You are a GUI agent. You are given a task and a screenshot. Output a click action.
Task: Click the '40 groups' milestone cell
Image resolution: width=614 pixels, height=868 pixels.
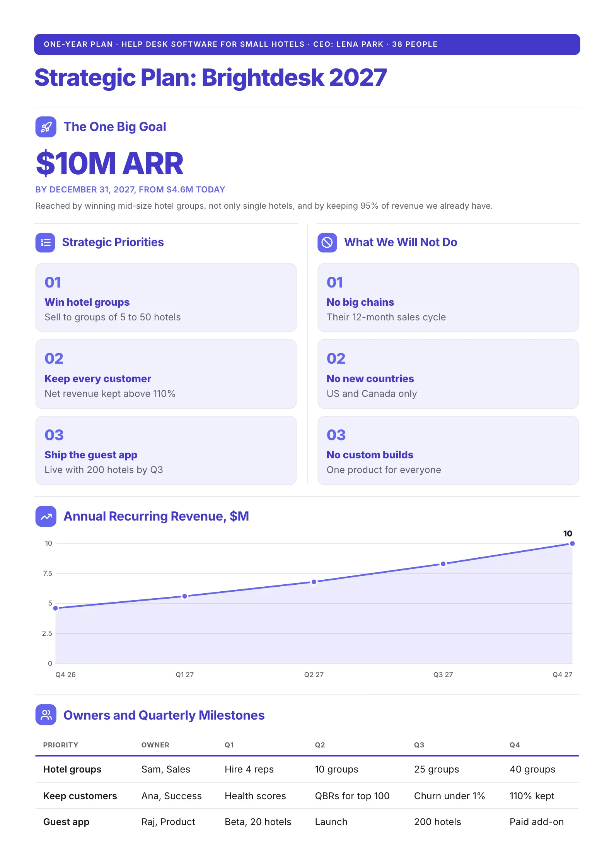coord(532,769)
